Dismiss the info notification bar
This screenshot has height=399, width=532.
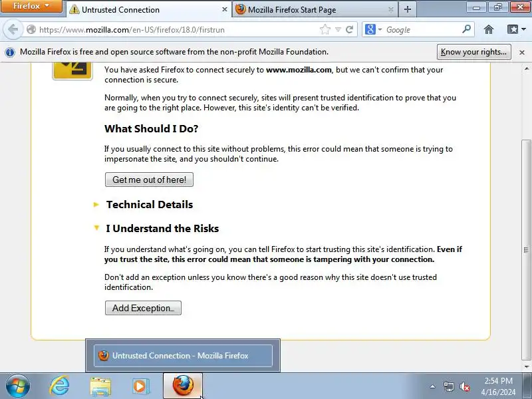pos(522,53)
